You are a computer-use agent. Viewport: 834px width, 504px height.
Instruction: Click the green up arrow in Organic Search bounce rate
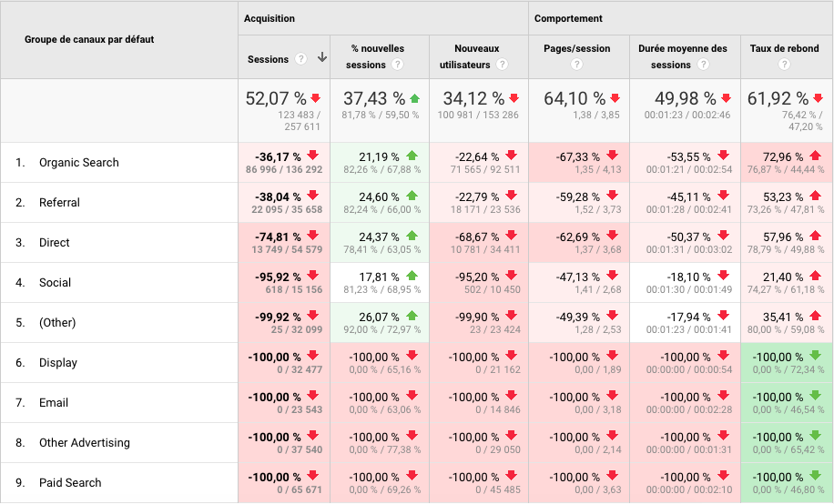pyautogui.click(x=815, y=156)
